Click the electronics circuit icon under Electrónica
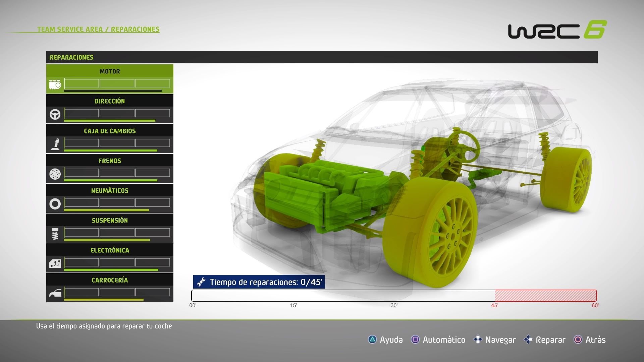 (x=55, y=263)
